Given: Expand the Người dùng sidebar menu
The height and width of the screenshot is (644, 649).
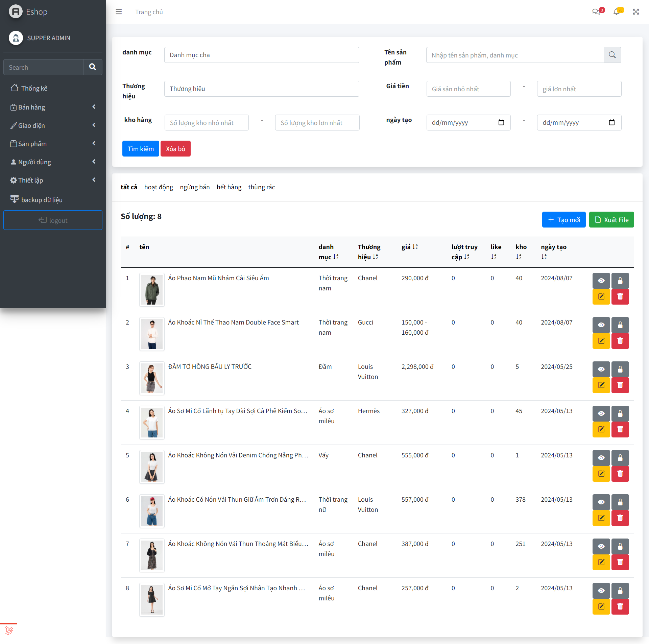Looking at the screenshot, I should point(52,162).
